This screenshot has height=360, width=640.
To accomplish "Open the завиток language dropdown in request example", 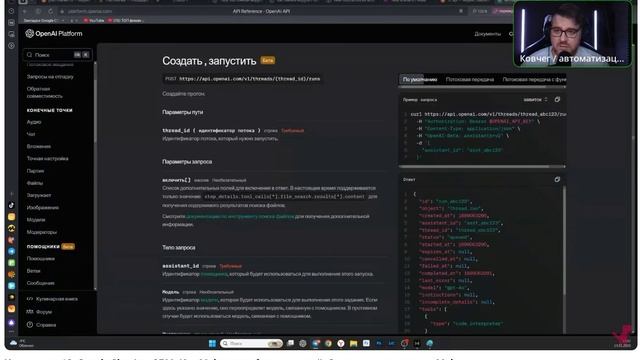I will tap(535, 100).
